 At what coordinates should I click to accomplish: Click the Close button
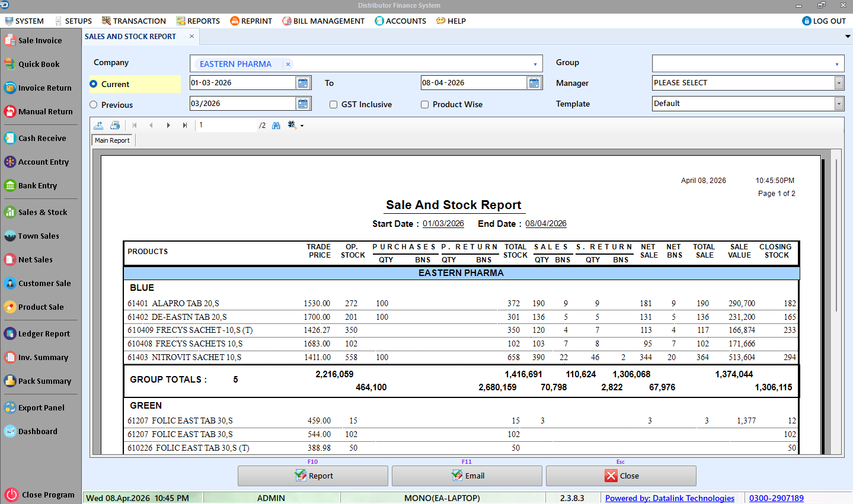(621, 476)
